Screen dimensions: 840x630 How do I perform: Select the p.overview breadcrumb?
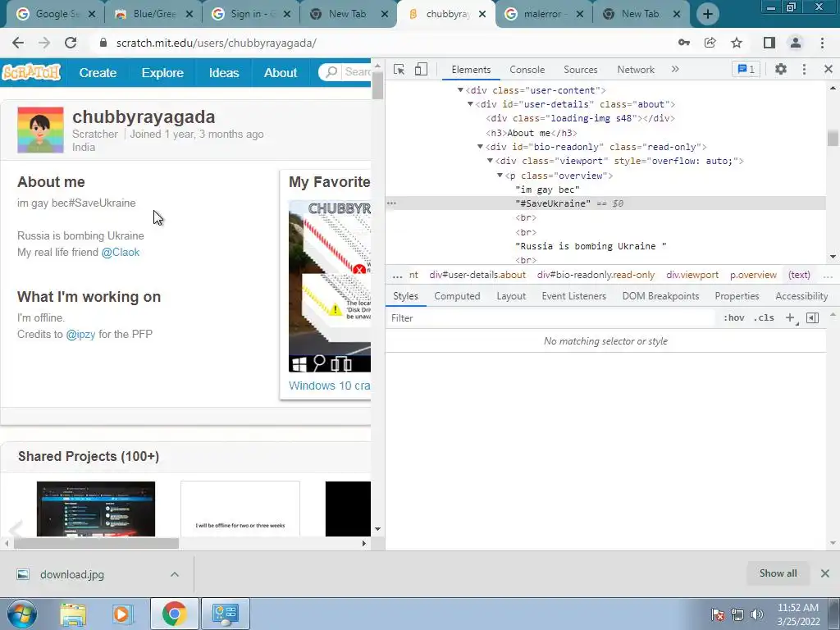click(753, 275)
